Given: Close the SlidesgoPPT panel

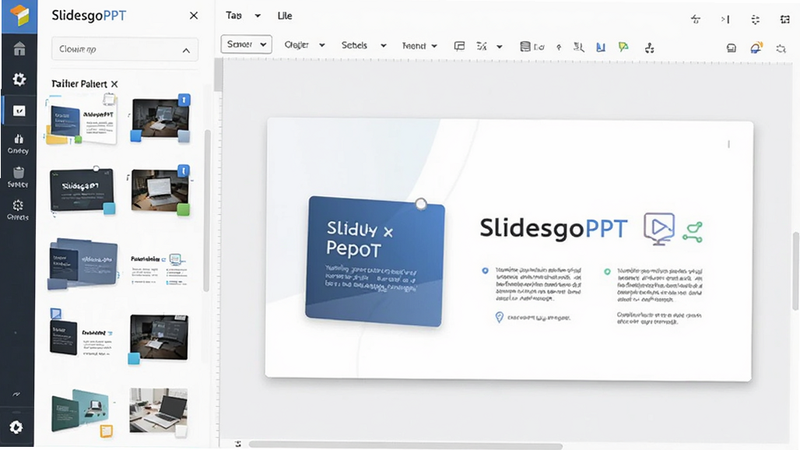Looking at the screenshot, I should 193,16.
